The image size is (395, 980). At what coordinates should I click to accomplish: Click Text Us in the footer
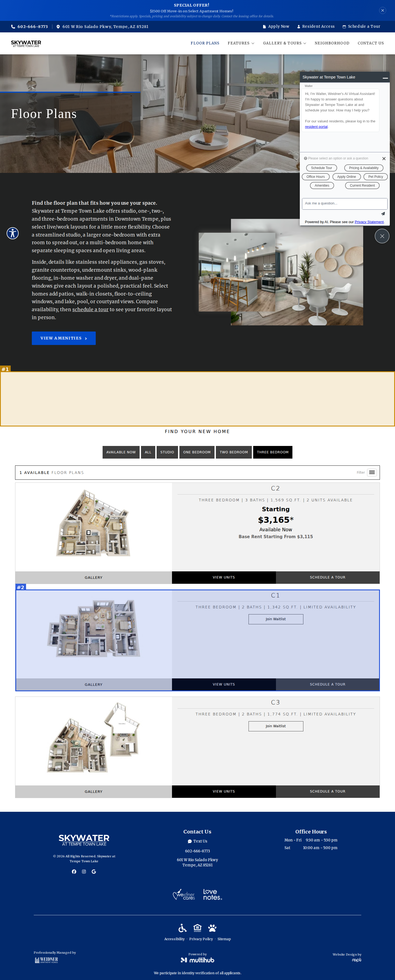click(x=197, y=841)
